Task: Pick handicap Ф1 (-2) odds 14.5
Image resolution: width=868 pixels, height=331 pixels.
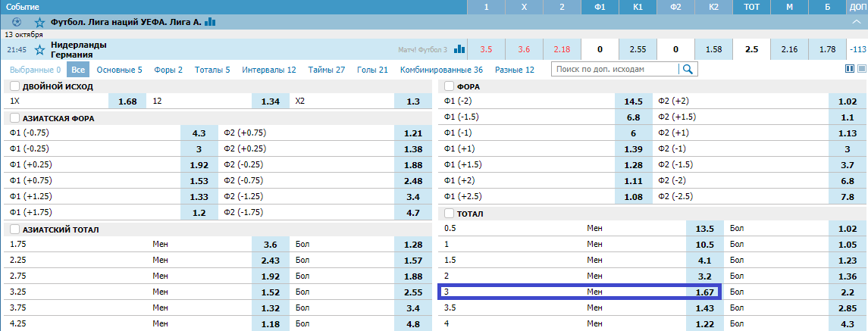Action: [633, 101]
